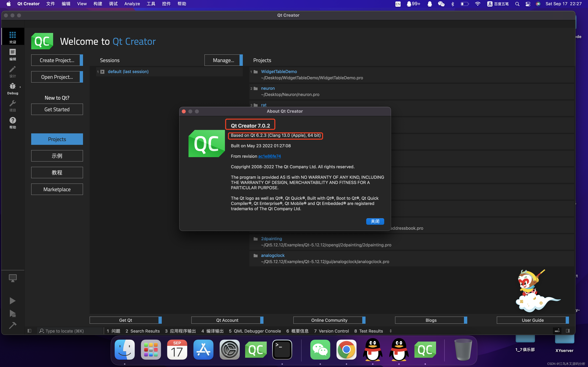Click the Debug mode icon in sidebar

13,89
